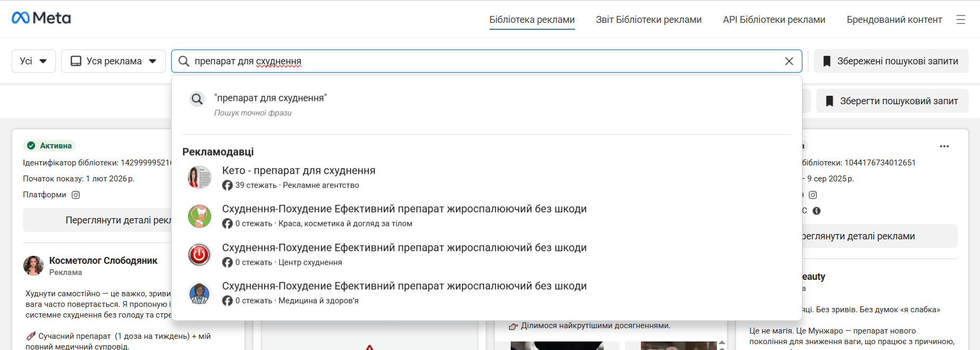Click the Кето advertiser avatar
Screen dimensions: 980x350
coord(200,177)
